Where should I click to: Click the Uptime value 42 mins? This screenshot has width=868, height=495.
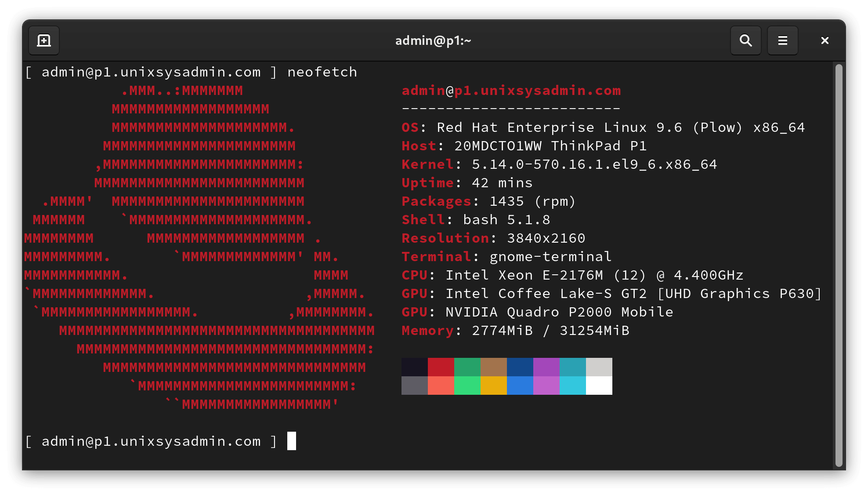click(x=502, y=182)
